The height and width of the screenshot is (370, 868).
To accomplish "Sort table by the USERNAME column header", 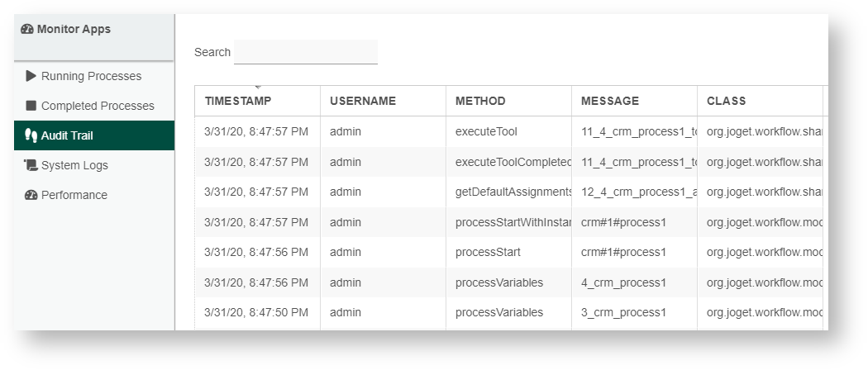I will [363, 101].
